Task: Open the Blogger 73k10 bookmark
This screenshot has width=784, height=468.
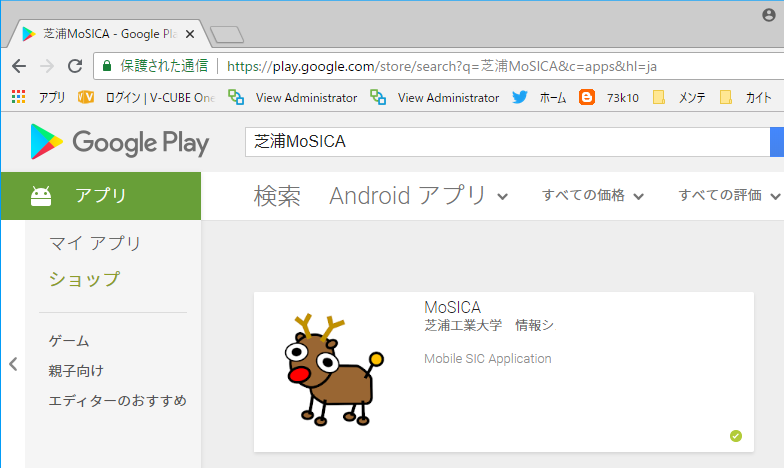Action: pyautogui.click(x=608, y=98)
